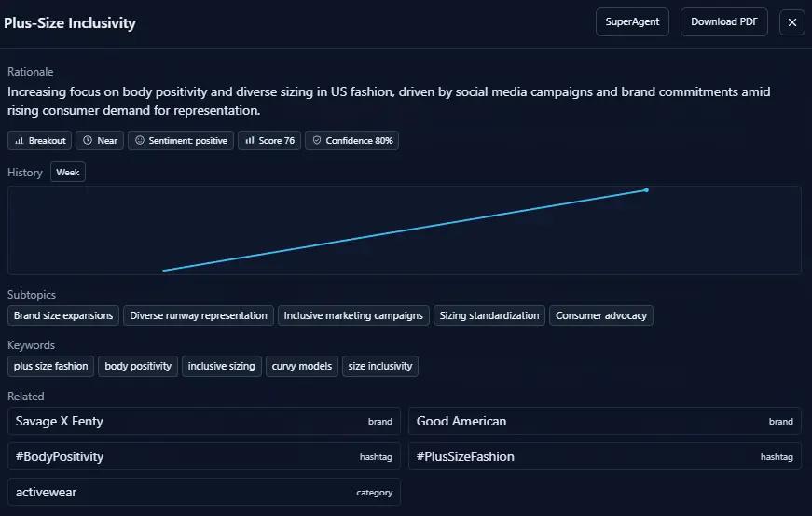Click the smiley sentiment icon
Screen dimensions: 812x516
click(140, 141)
